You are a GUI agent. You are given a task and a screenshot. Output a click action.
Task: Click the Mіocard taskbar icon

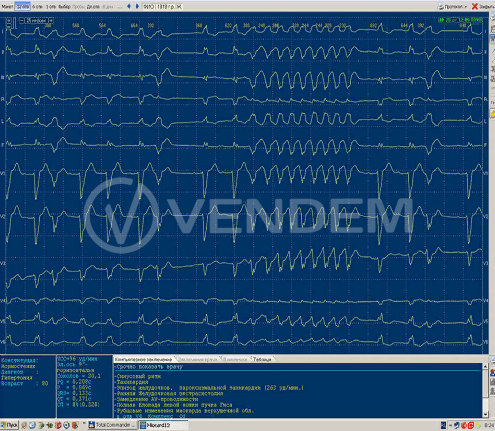tap(163, 425)
